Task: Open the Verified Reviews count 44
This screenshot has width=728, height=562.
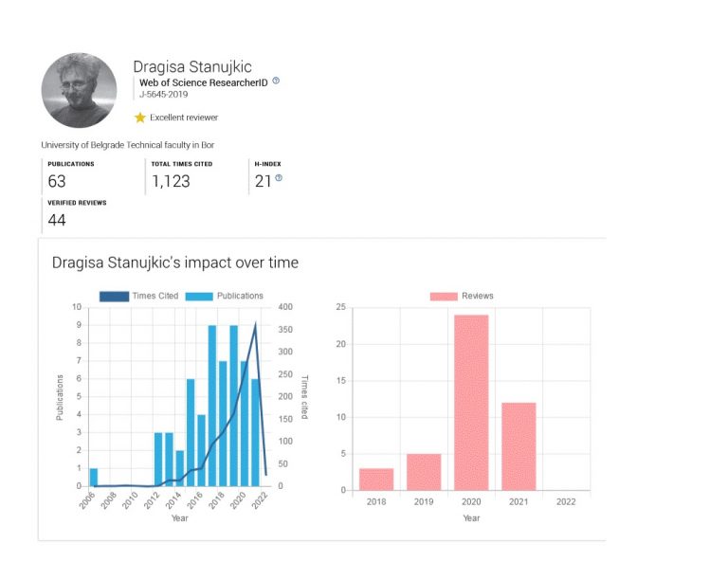Action: pyautogui.click(x=57, y=220)
